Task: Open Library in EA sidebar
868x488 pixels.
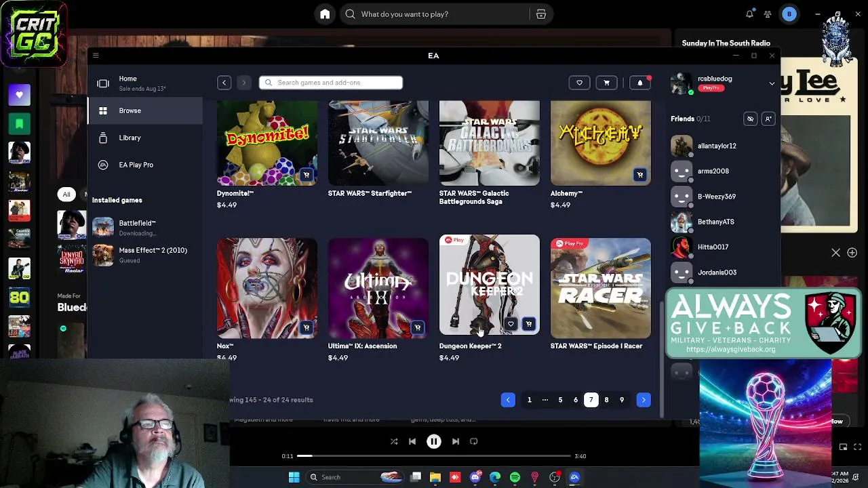Action: click(x=145, y=138)
